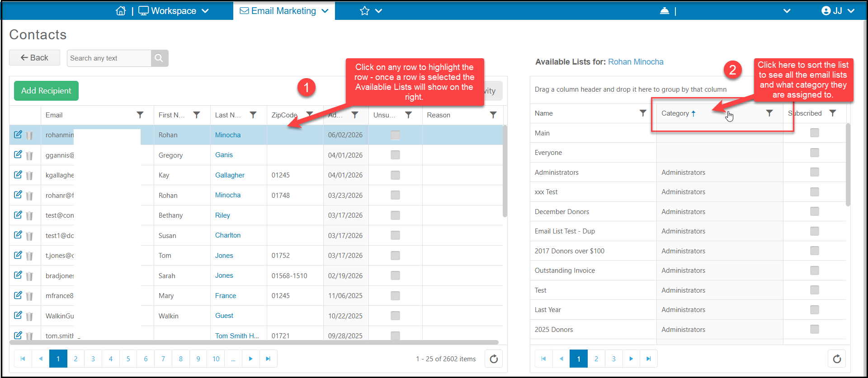
Task: Go to contacts page 5
Action: pyautogui.click(x=128, y=359)
